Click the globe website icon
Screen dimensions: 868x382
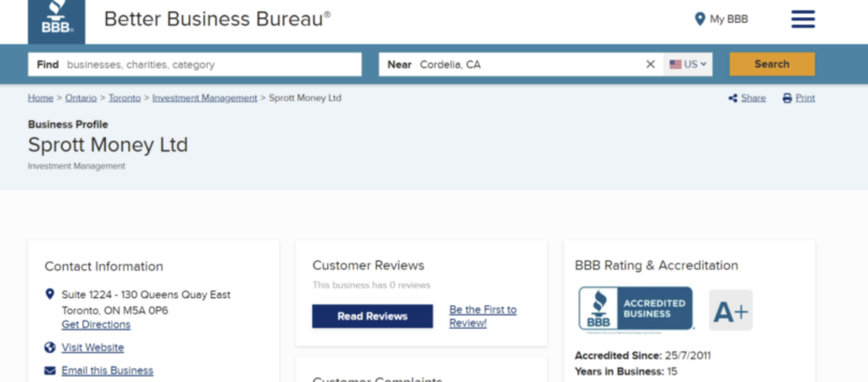click(x=50, y=348)
